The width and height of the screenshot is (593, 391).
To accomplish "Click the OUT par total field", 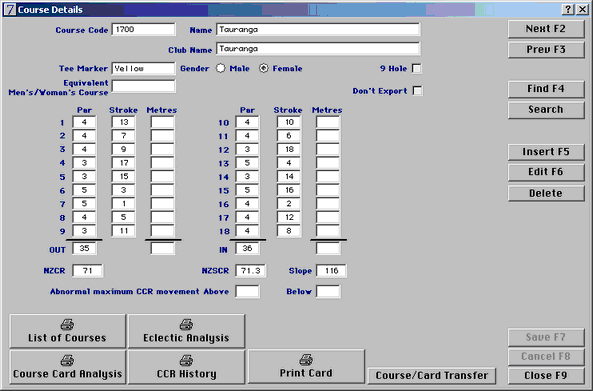I will tap(84, 248).
